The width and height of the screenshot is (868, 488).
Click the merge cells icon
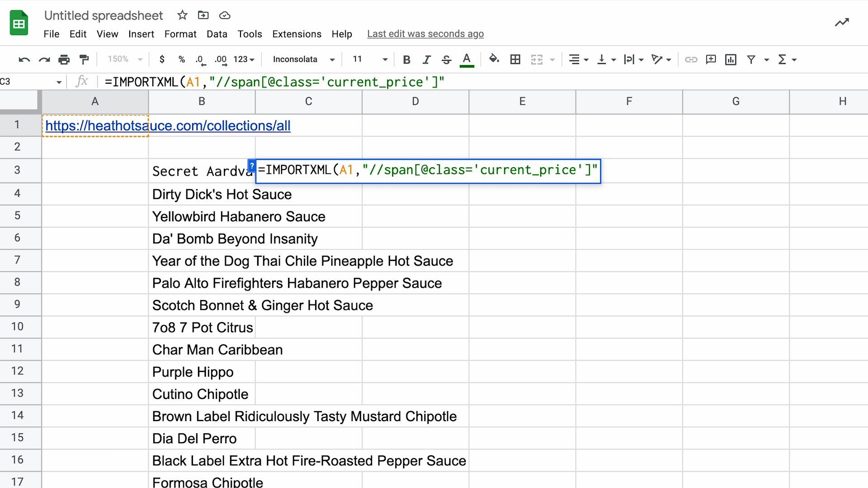point(537,59)
